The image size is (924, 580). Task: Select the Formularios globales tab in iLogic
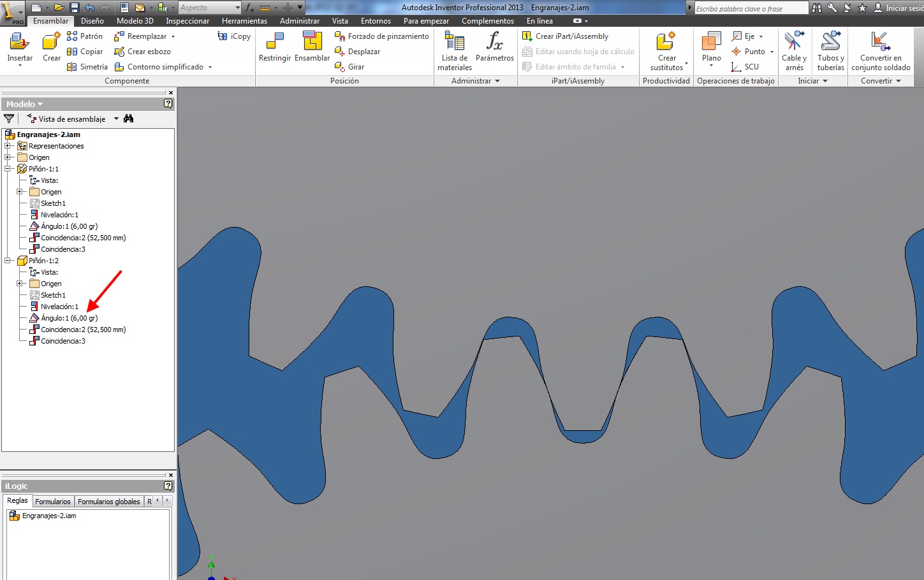tap(109, 502)
